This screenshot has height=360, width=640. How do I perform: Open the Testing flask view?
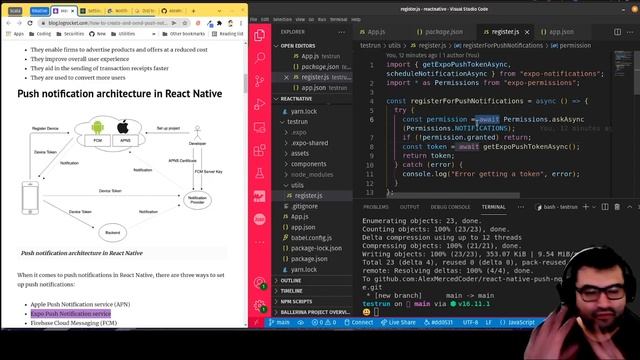tap(260, 173)
